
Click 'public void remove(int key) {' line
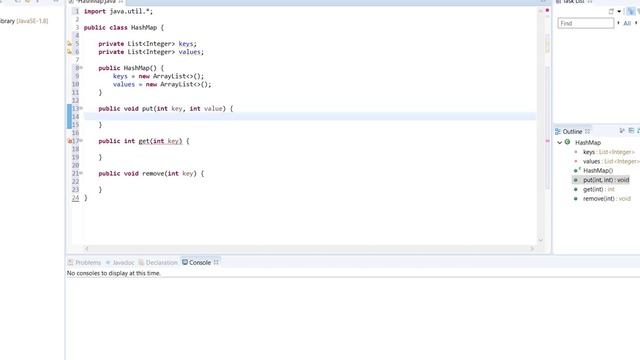pos(151,173)
